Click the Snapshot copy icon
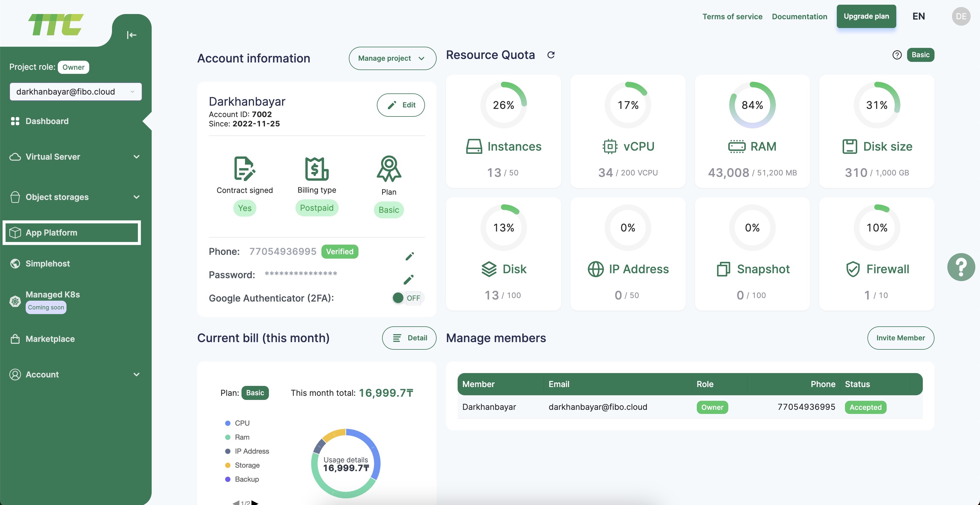Viewport: 980px width, 505px height. point(723,269)
